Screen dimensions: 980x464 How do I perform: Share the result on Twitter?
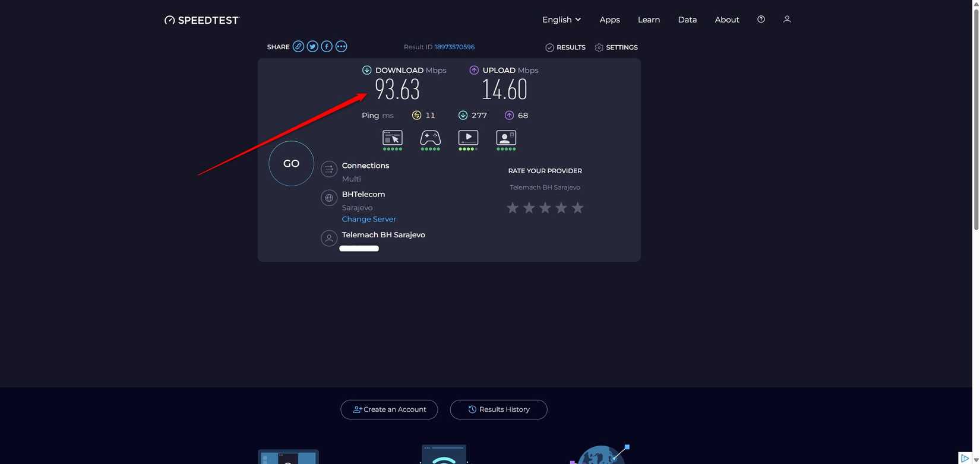[312, 46]
